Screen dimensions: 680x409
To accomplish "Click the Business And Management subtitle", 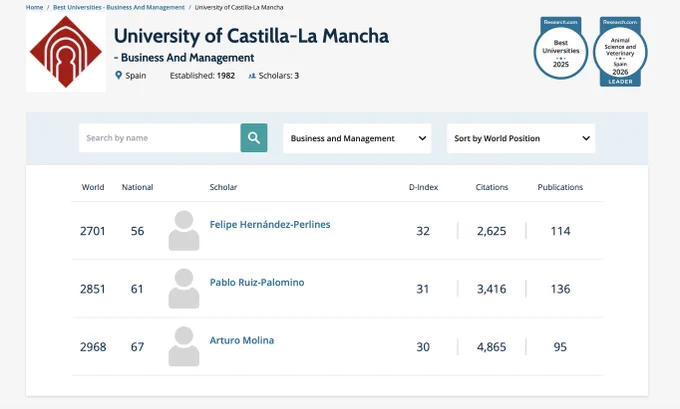I will [184, 58].
